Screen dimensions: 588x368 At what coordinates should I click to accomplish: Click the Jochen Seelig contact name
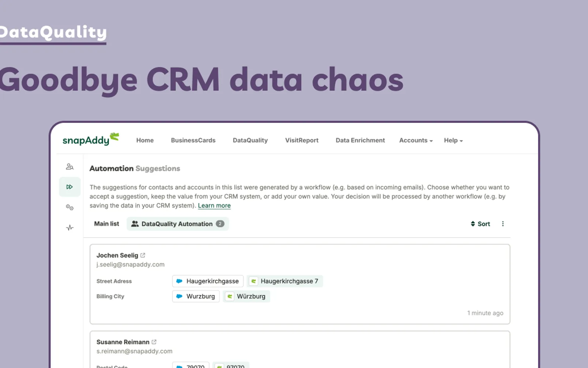point(117,255)
